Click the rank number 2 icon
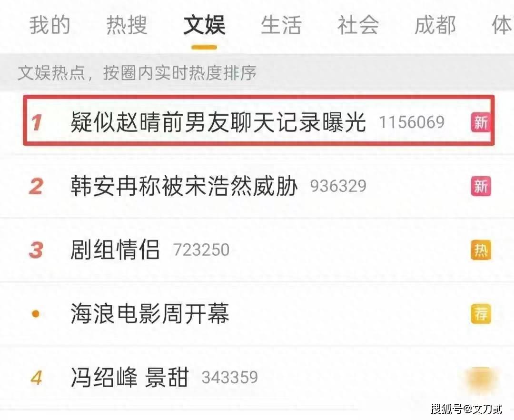The height and width of the screenshot is (420, 514). pos(36,186)
